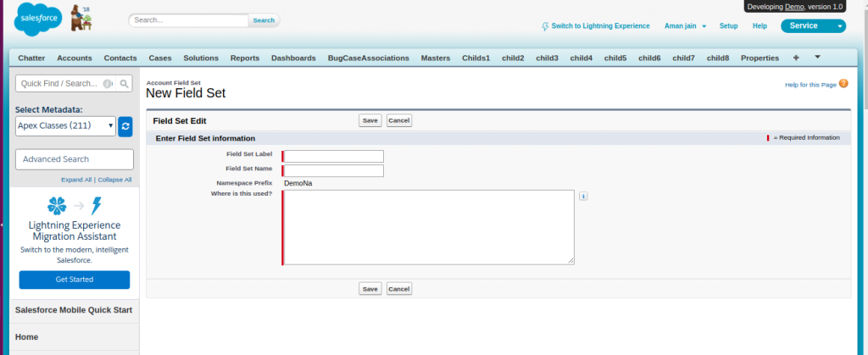Expand the Aman jain user menu
The image size is (868, 355).
(686, 26)
